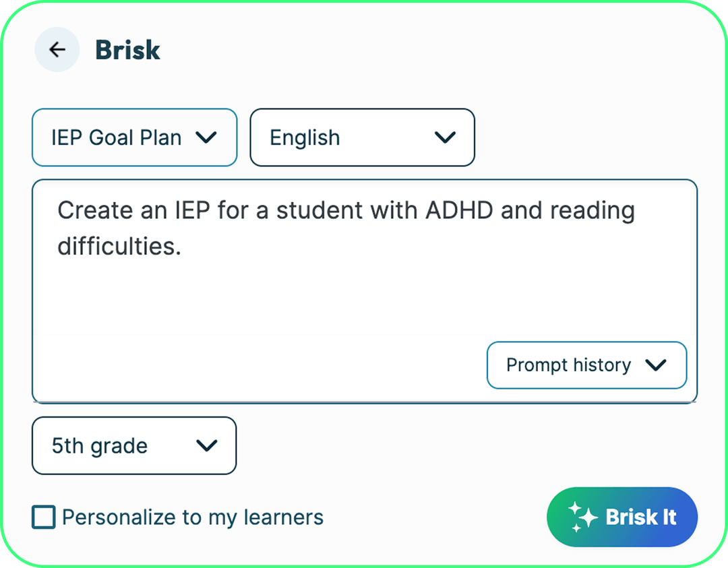Open the IEP Goal Plan dropdown
This screenshot has height=568, width=728.
(x=134, y=137)
